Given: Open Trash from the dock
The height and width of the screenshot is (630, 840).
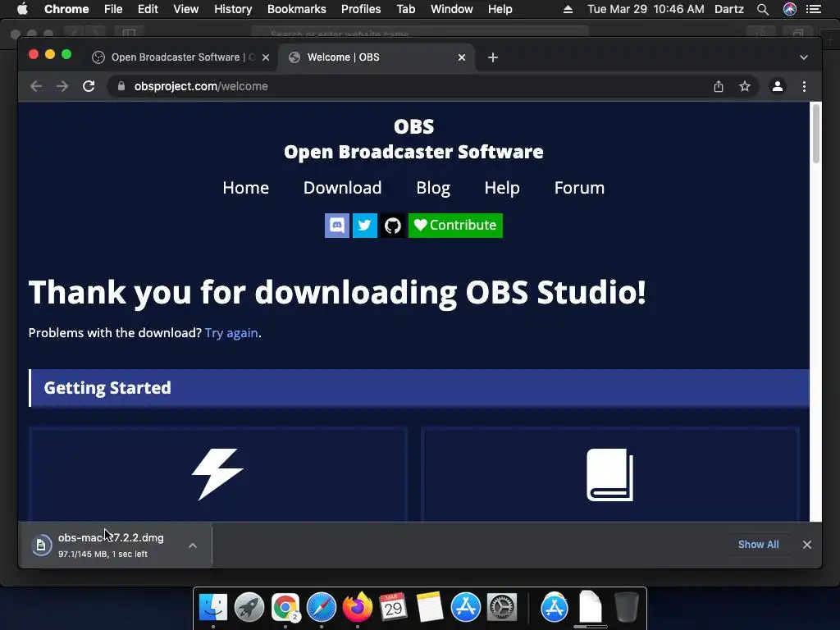Looking at the screenshot, I should (x=626, y=608).
